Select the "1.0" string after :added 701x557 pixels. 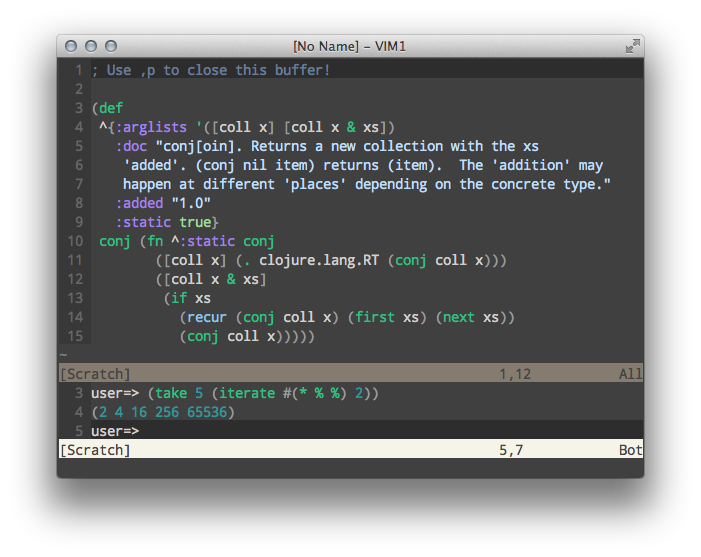[x=191, y=203]
